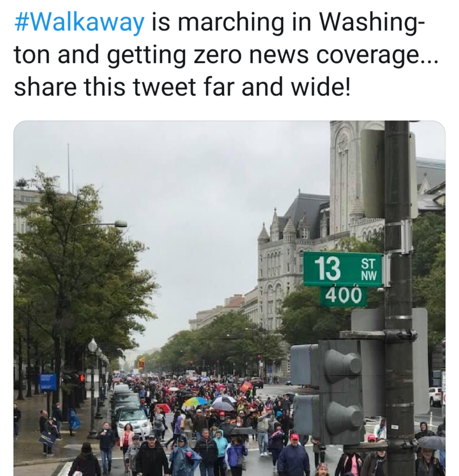Click the 400 block sign below the street sign
Viewport: 459px width, 476px height.
tap(344, 296)
